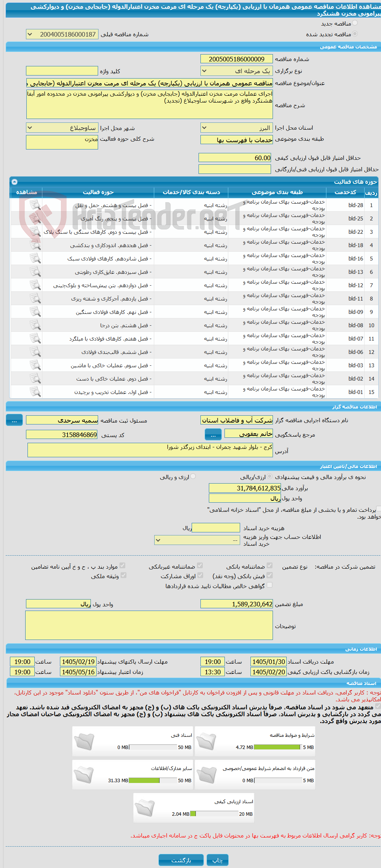Click the شرایط و ضوابط مناقصه size bar
381x868 pixels.
[x=277, y=747]
